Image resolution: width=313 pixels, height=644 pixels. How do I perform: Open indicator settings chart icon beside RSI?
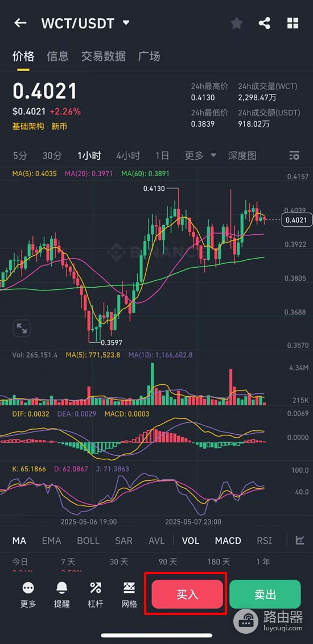pos(300,541)
